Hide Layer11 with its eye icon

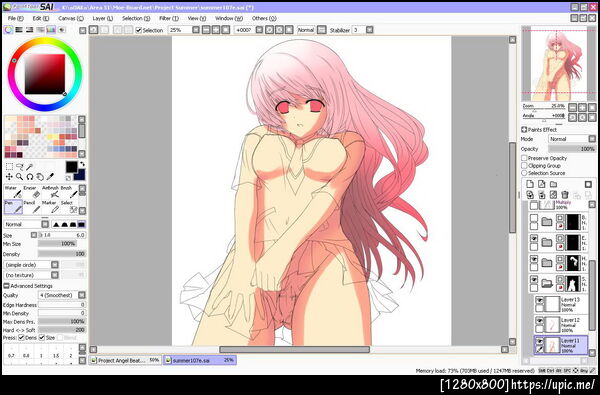[x=539, y=341]
